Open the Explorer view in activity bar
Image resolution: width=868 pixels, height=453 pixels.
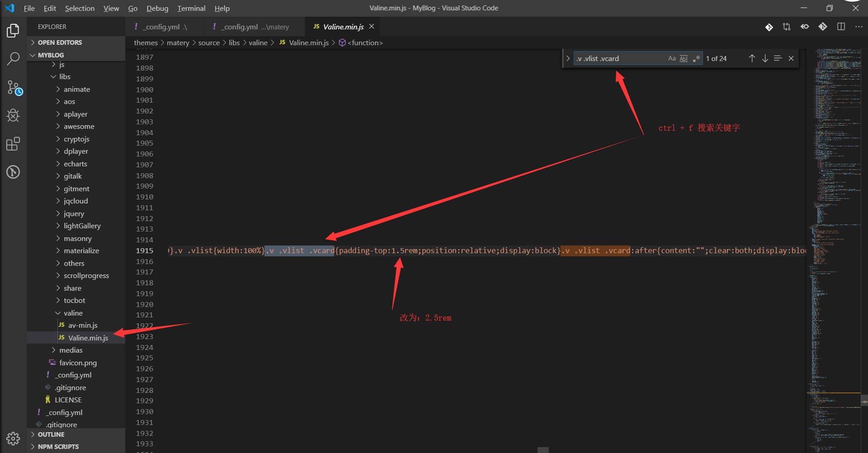click(x=13, y=31)
